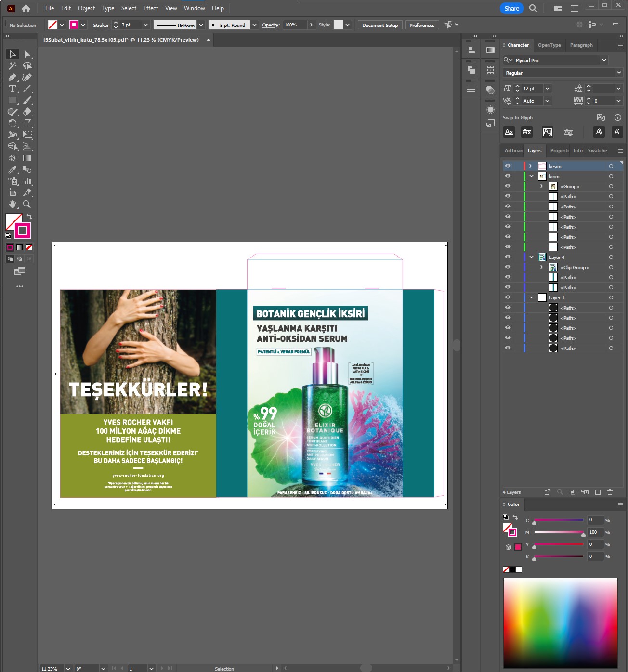Switch to the Swatches tab
628x672 pixels.
click(x=597, y=151)
